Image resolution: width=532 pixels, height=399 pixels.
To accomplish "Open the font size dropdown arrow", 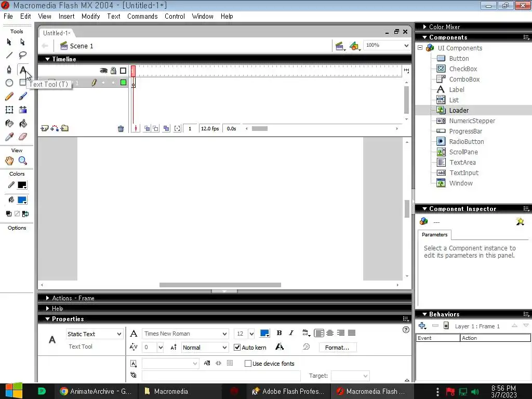I will point(251,334).
